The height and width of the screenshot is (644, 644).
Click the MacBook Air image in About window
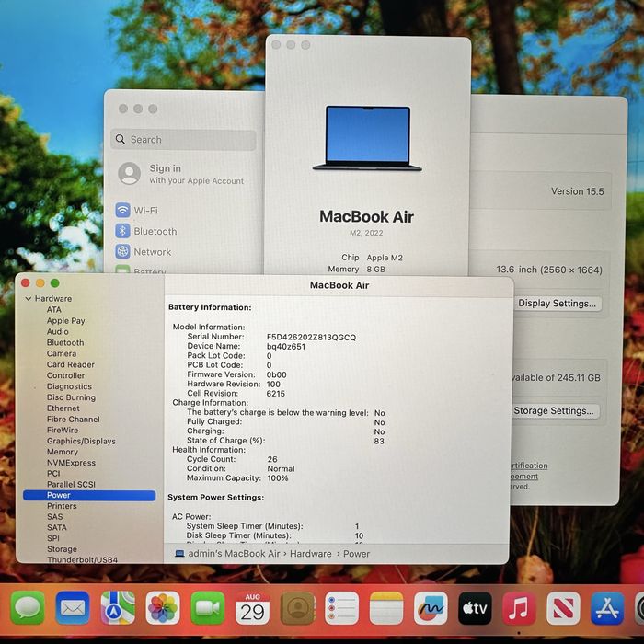click(x=367, y=138)
